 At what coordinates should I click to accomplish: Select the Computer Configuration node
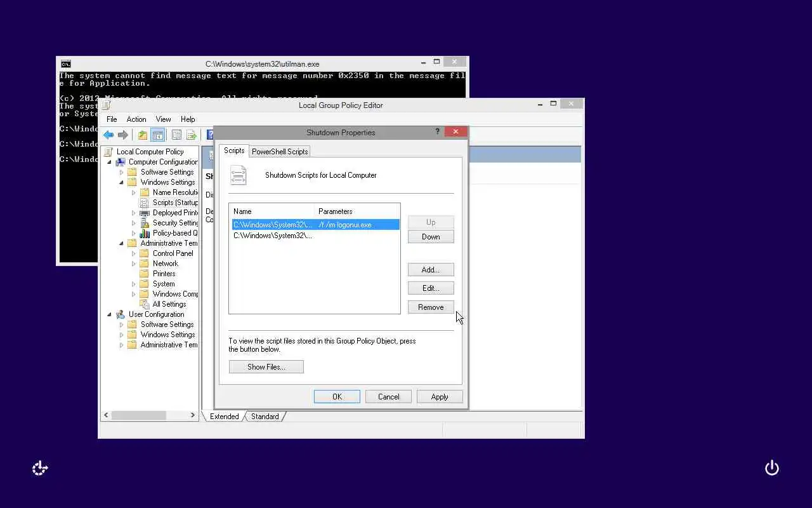[x=163, y=162]
